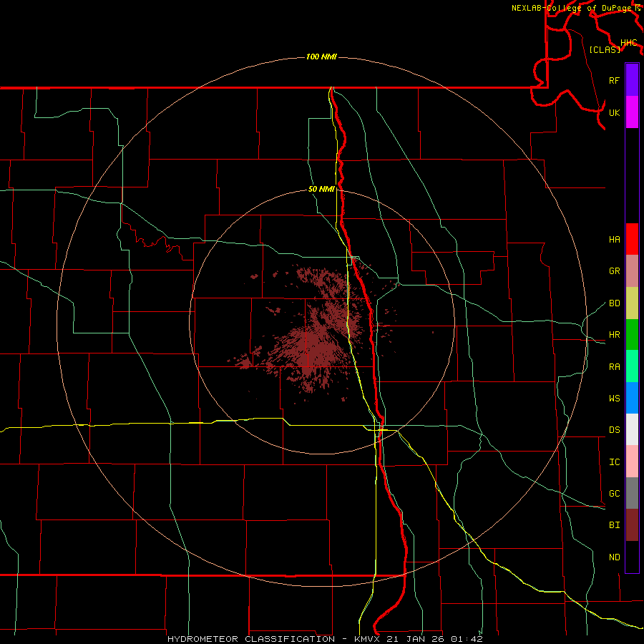Click the 'RA' legend label
644x644 pixels.
[x=614, y=366]
